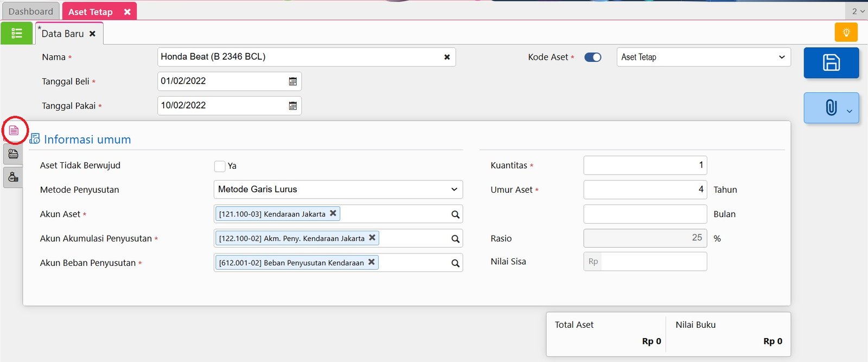Expand tab counter dropdown at top right
Viewport: 868px width, 362px height.
point(858,11)
